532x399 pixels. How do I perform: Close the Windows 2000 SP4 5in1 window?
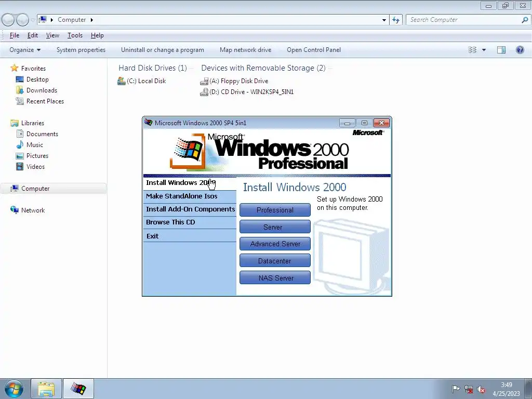381,123
